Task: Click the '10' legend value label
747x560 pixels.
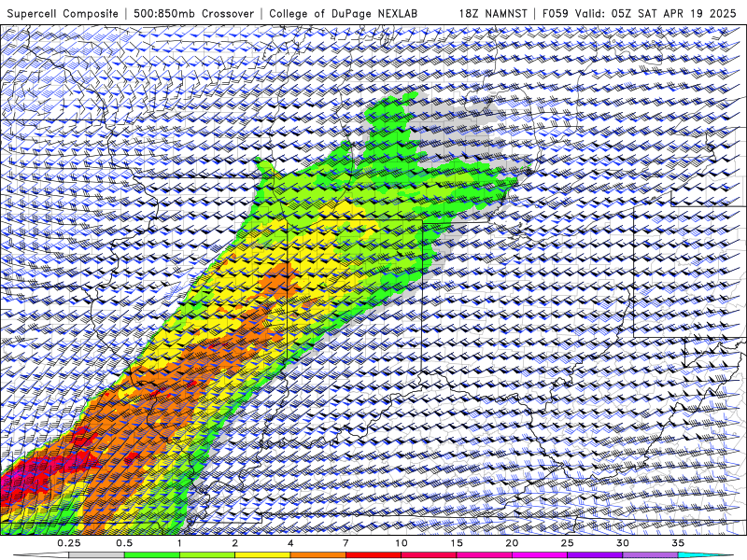Action: point(402,543)
